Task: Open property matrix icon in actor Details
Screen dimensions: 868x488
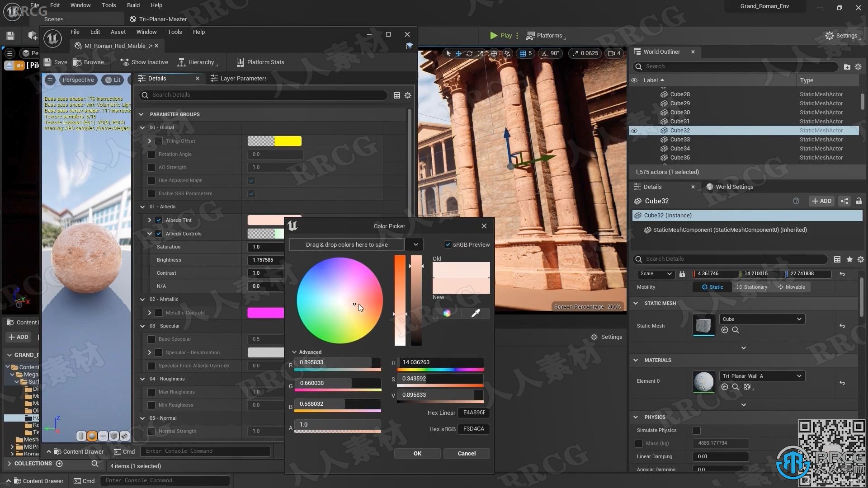Action: [x=837, y=259]
